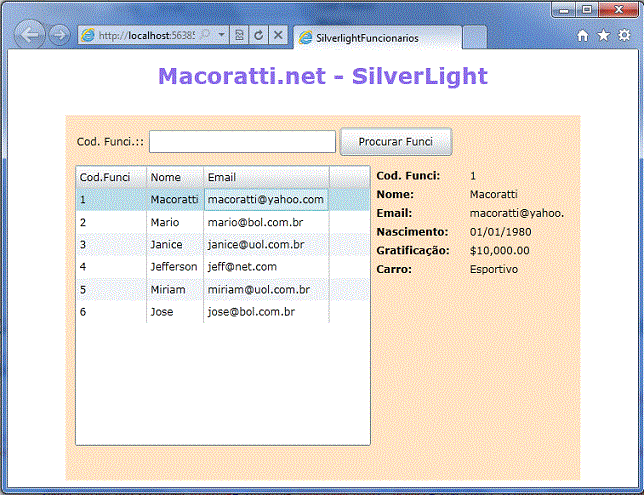
Task: Click the email miriam@uol.com.br
Action: (x=259, y=290)
